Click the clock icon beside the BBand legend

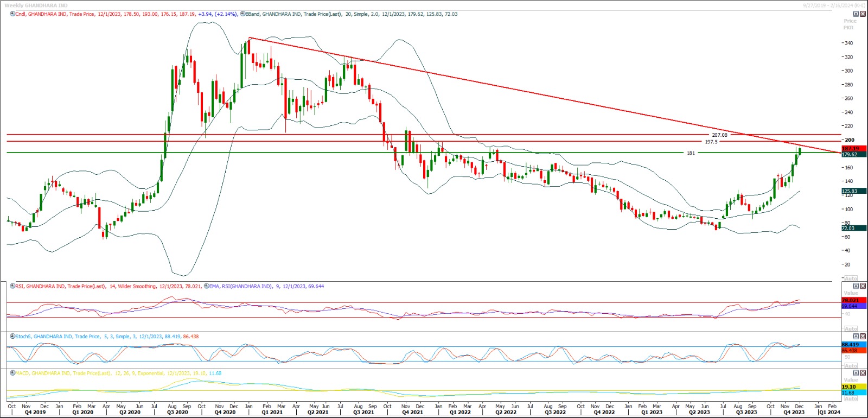click(242, 14)
